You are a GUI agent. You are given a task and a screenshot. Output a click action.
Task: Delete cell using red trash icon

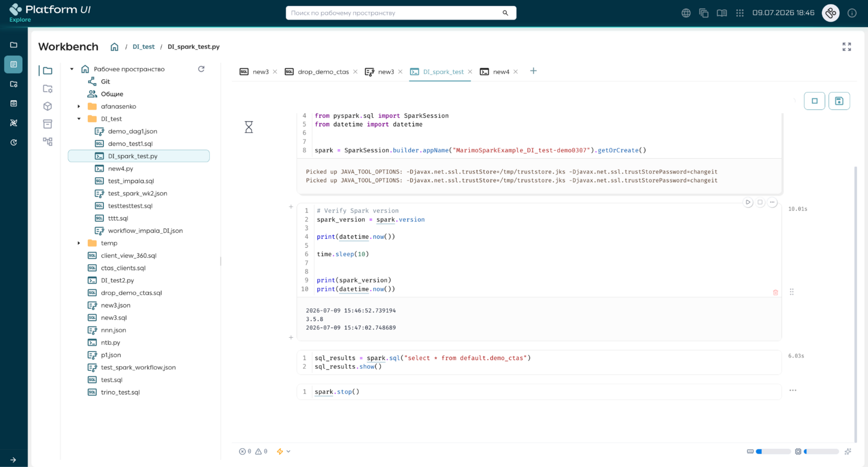click(x=776, y=292)
